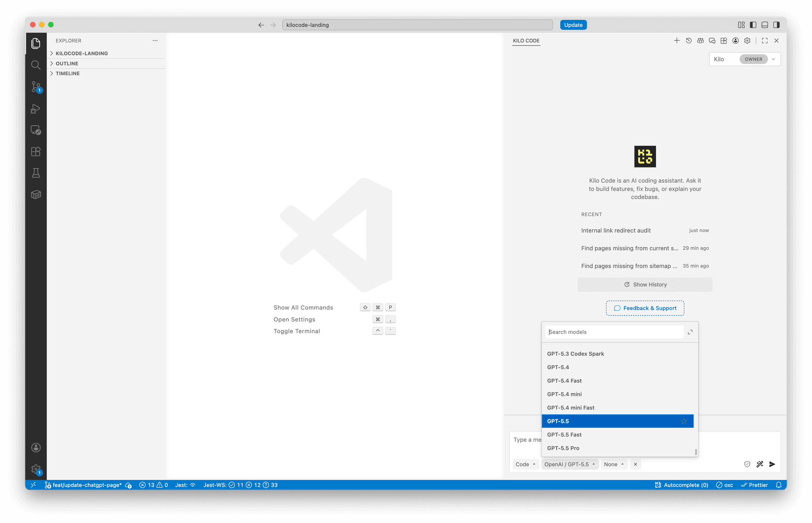Toggle the secondary side bar
This screenshot has width=812, height=523.
coord(776,25)
